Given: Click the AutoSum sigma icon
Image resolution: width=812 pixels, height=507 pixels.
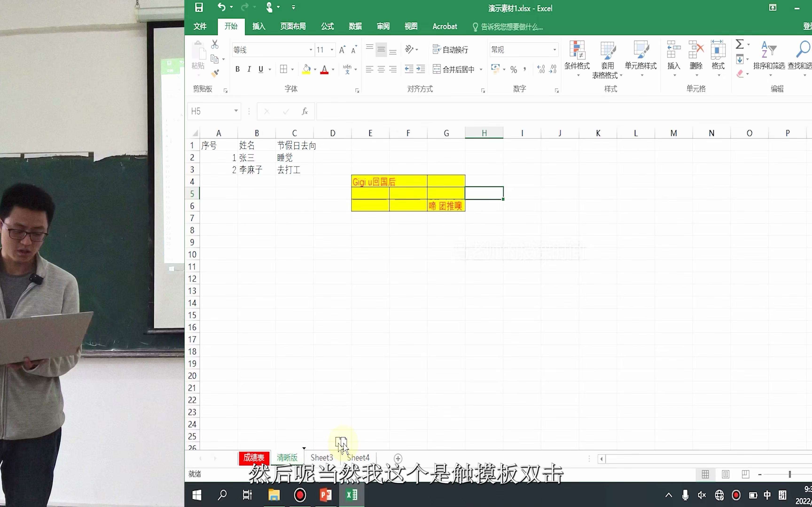Looking at the screenshot, I should pos(740,44).
